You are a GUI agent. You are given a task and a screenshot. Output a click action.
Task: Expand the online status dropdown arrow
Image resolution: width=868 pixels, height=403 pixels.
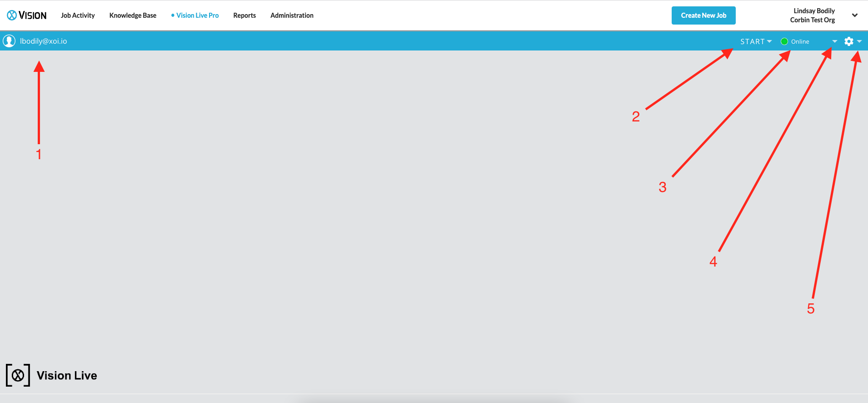pos(834,41)
